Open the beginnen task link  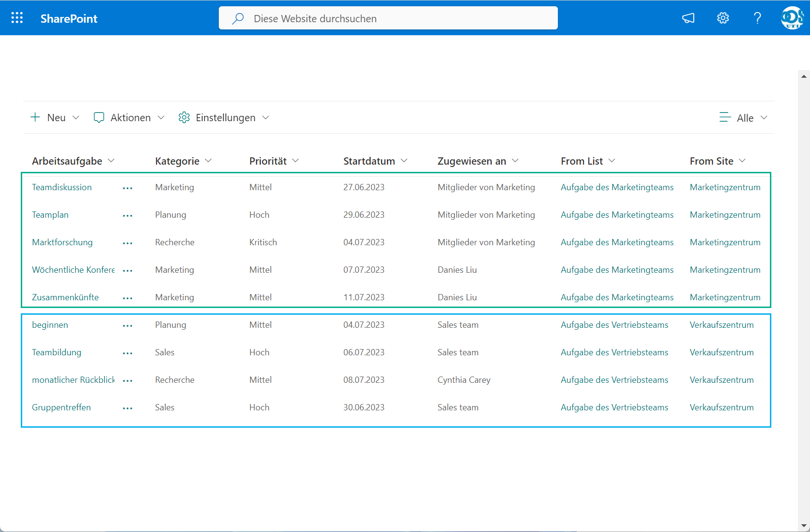pyautogui.click(x=50, y=325)
